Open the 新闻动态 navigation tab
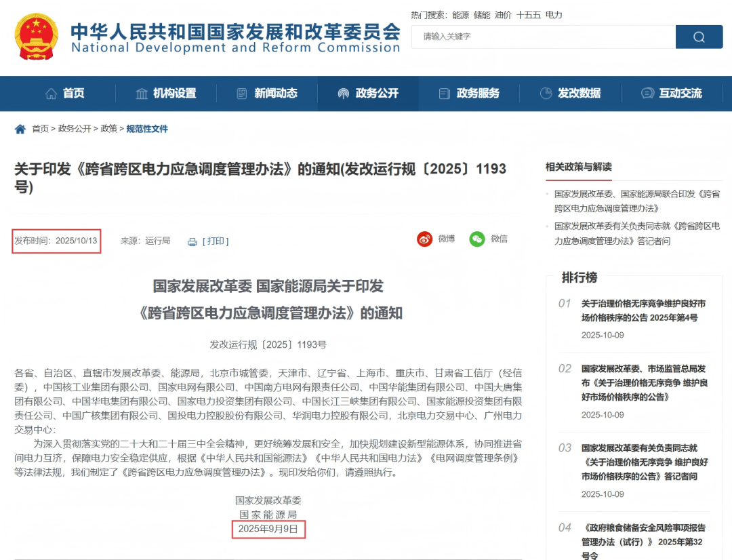 point(267,94)
